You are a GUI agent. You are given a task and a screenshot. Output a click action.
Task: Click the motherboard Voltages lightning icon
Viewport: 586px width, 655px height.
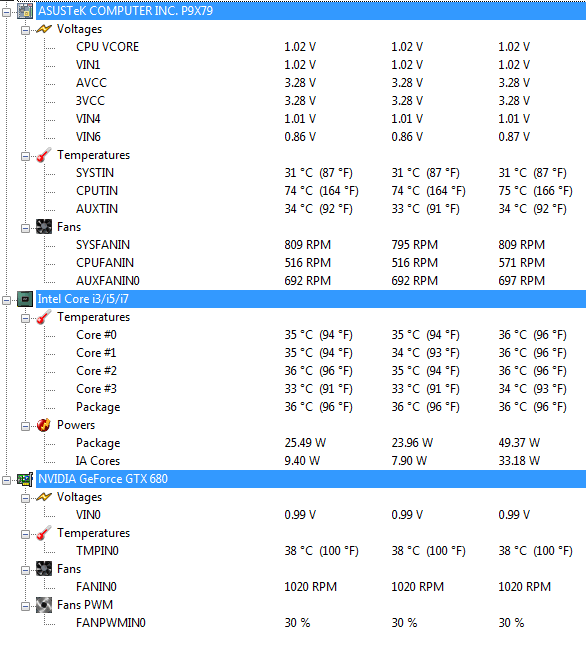point(44,29)
